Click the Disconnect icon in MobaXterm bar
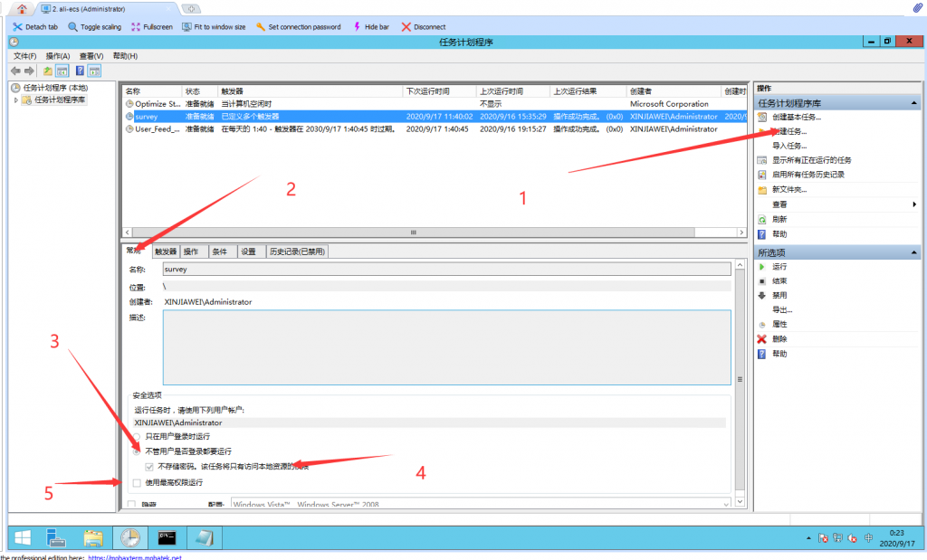This screenshot has width=927, height=560. pos(406,27)
